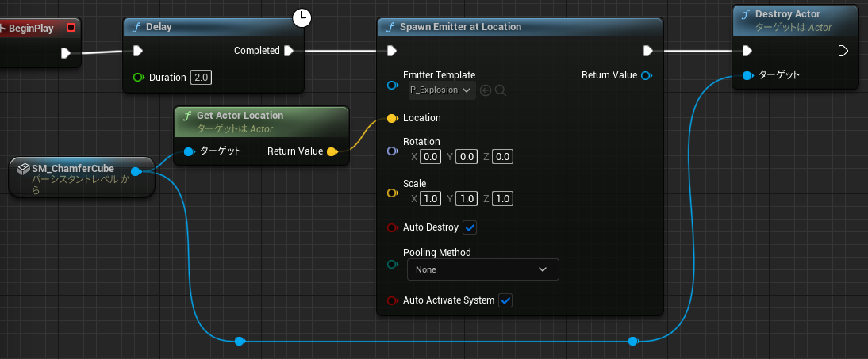Open the P_Explosion emitter template dropdown
This screenshot has height=359, width=868.
click(442, 90)
